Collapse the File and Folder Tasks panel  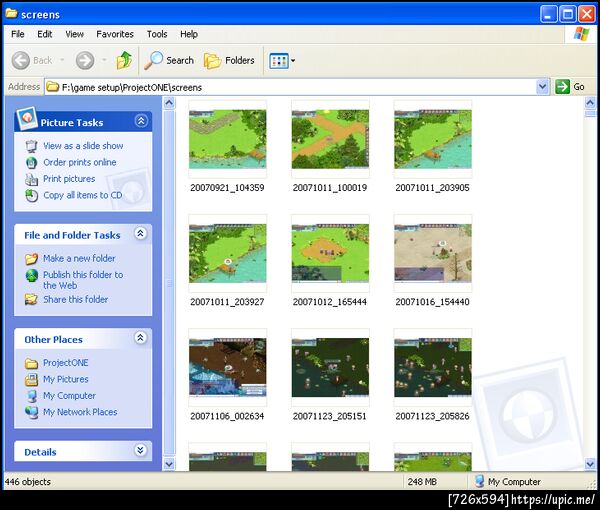[x=140, y=233]
